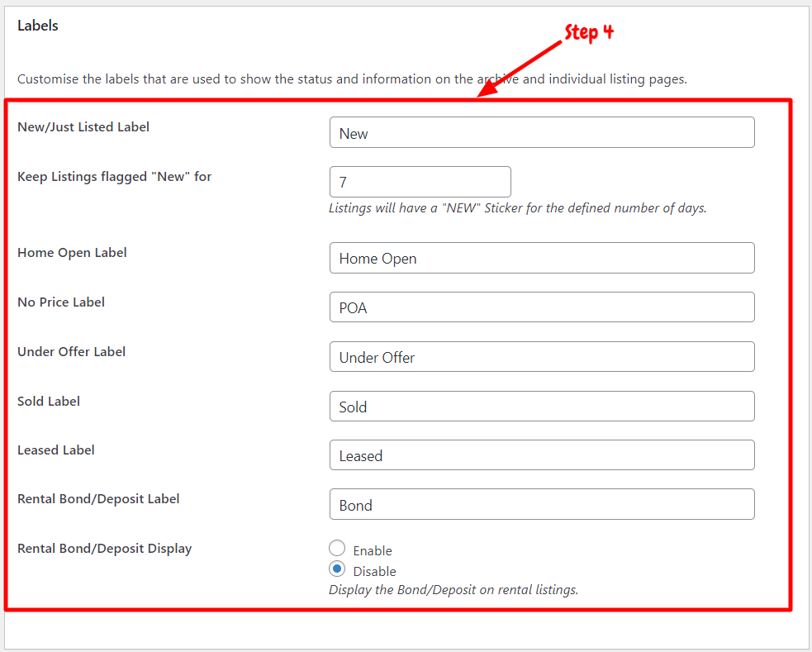Click the "Home Open Label" field label

pos(72,253)
